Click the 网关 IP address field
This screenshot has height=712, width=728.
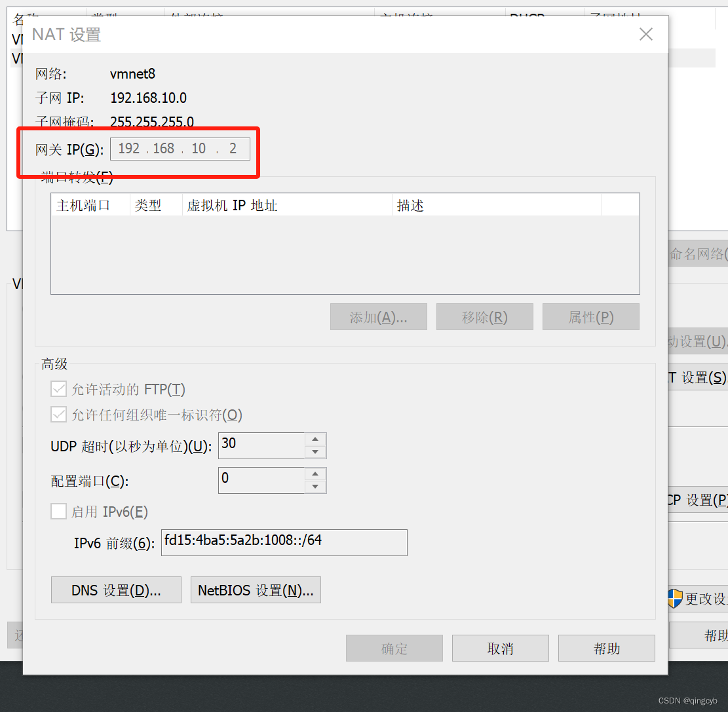click(180, 149)
